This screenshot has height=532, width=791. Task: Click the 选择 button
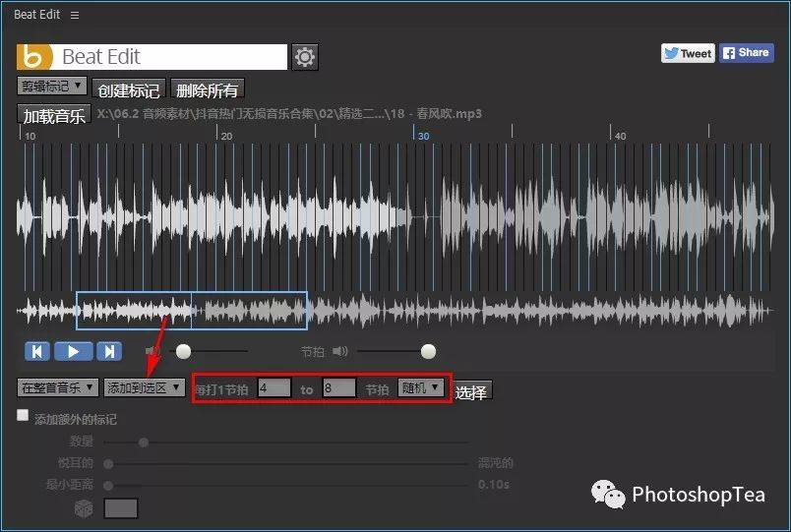click(471, 391)
